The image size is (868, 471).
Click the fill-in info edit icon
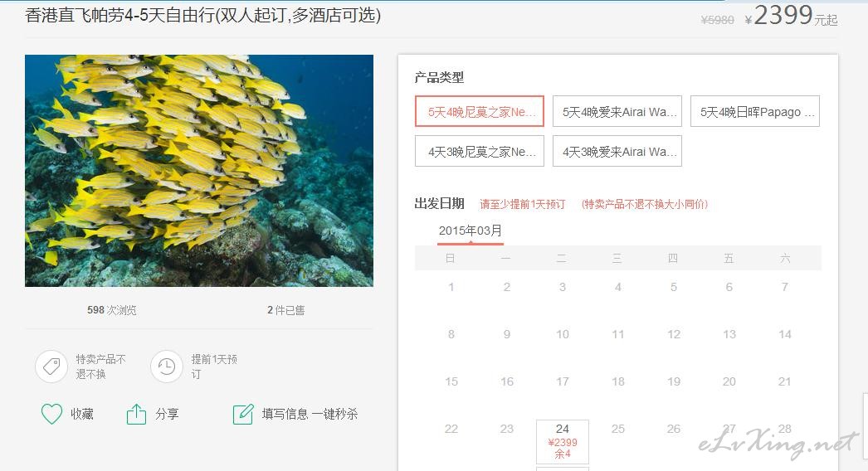pyautogui.click(x=243, y=414)
